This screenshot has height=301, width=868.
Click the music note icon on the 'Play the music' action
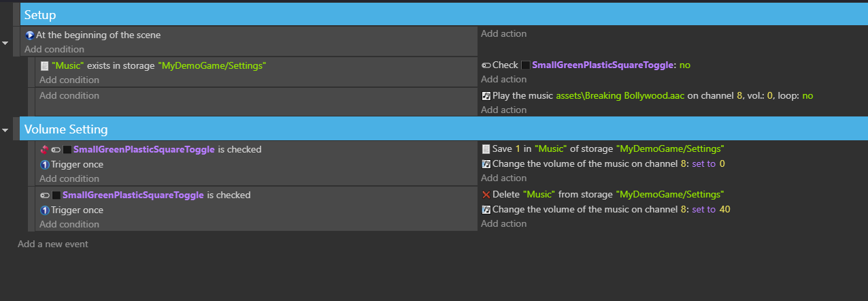[486, 95]
